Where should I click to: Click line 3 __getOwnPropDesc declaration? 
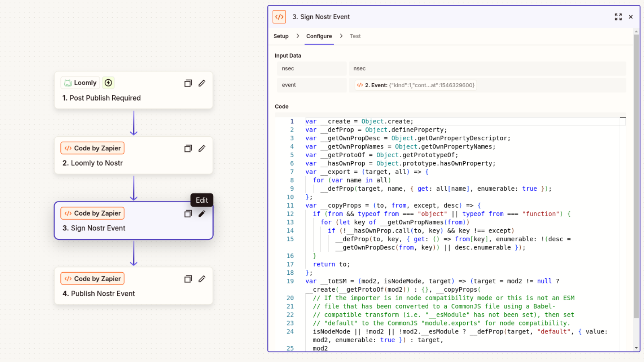tap(408, 138)
